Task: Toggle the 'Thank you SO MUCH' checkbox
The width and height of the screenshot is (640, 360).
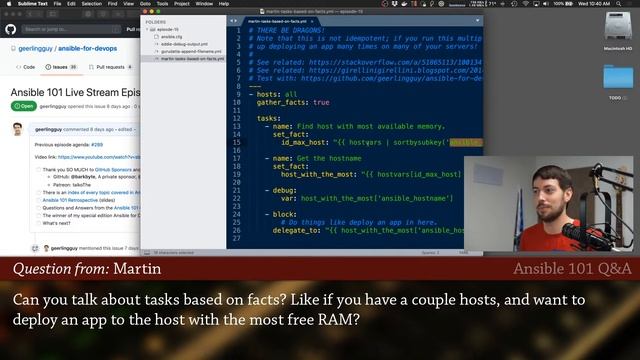Action: [x=38, y=169]
